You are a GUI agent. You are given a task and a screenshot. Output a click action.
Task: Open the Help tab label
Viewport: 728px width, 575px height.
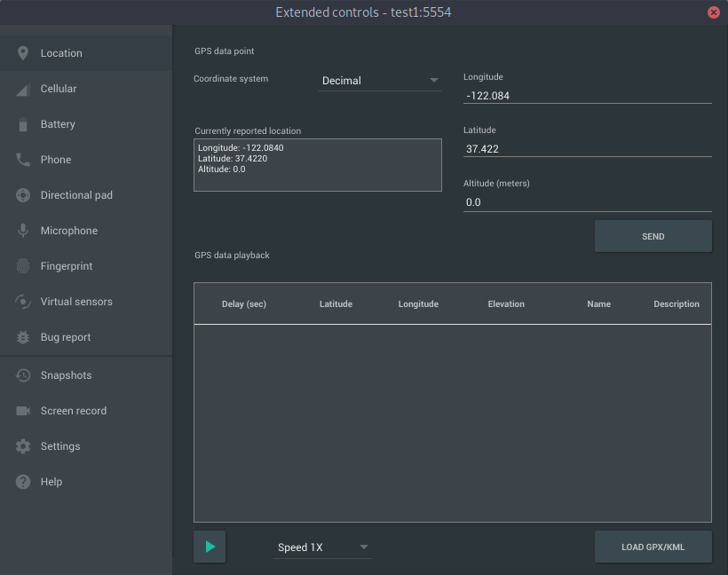(51, 482)
